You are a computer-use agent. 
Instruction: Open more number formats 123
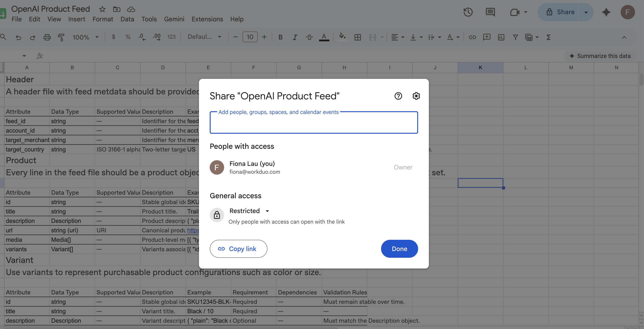[x=171, y=37]
